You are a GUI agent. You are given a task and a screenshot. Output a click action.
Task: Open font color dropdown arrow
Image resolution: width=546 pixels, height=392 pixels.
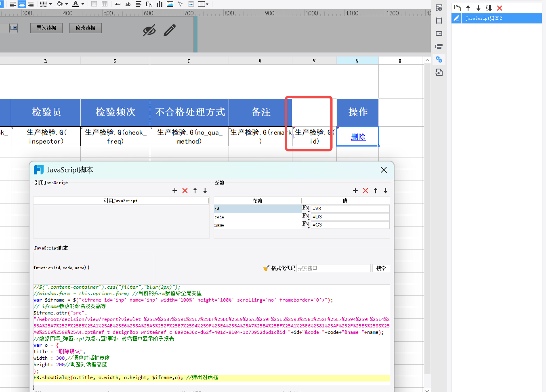pyautogui.click(x=83, y=4)
